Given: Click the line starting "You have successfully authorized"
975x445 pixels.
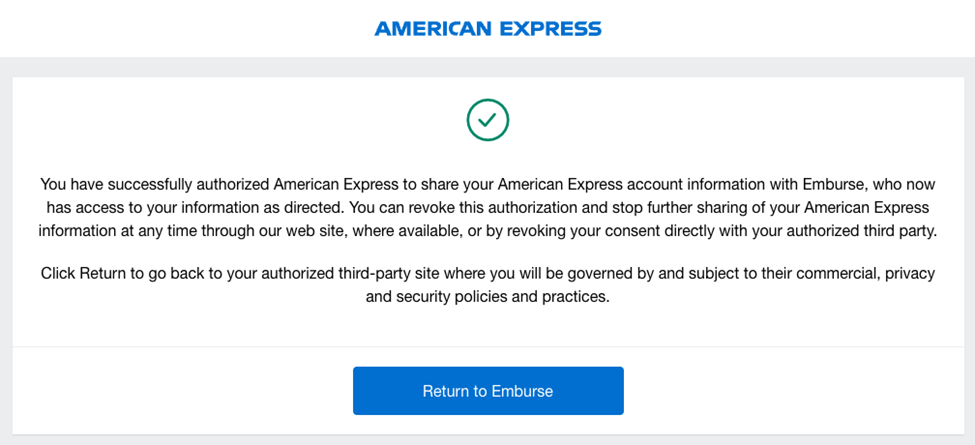Looking at the screenshot, I should [488, 184].
